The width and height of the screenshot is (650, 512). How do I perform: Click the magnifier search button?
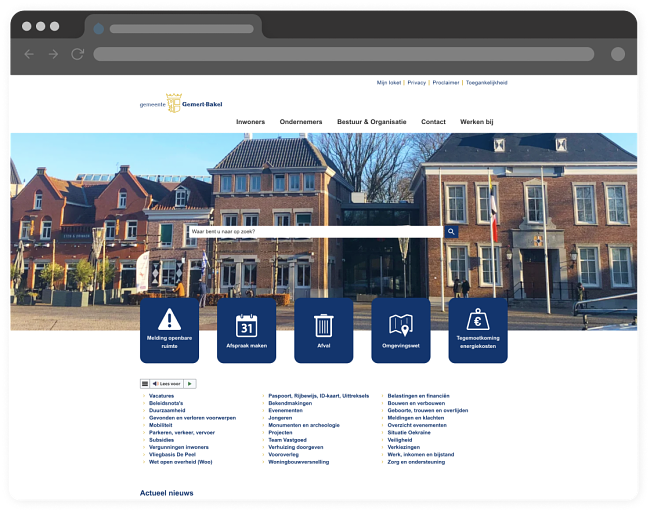[451, 232]
